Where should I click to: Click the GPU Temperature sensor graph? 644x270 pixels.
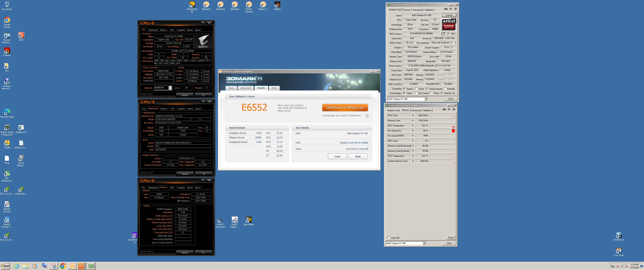pos(442,125)
